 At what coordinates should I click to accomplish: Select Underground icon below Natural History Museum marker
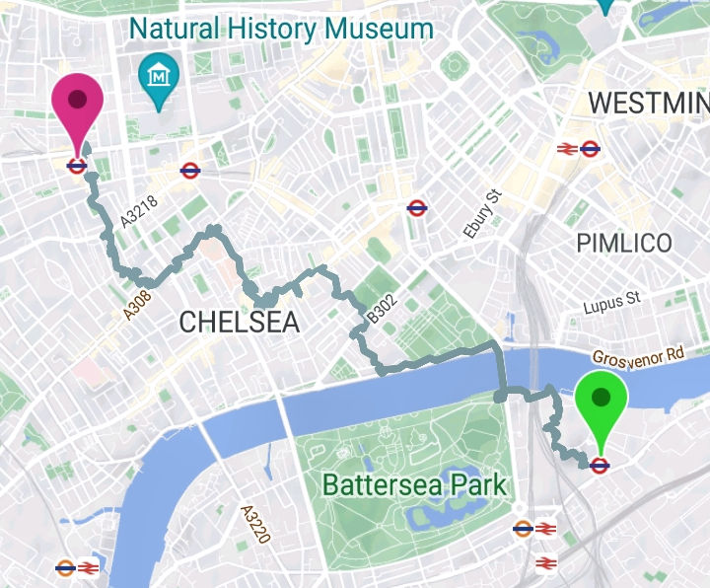190,171
